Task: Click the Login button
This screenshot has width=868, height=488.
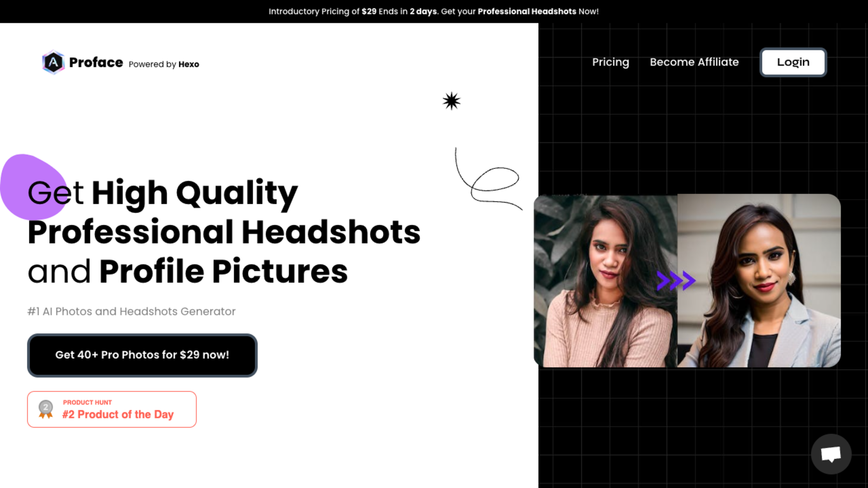Action: 793,62
